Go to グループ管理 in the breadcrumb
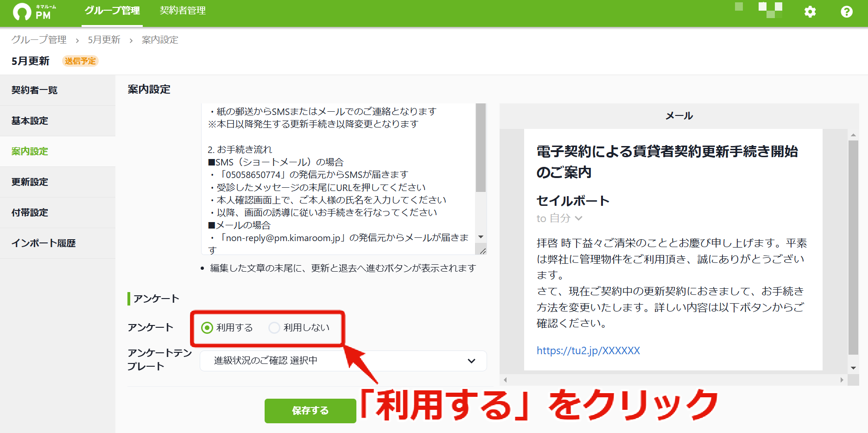 (x=39, y=40)
